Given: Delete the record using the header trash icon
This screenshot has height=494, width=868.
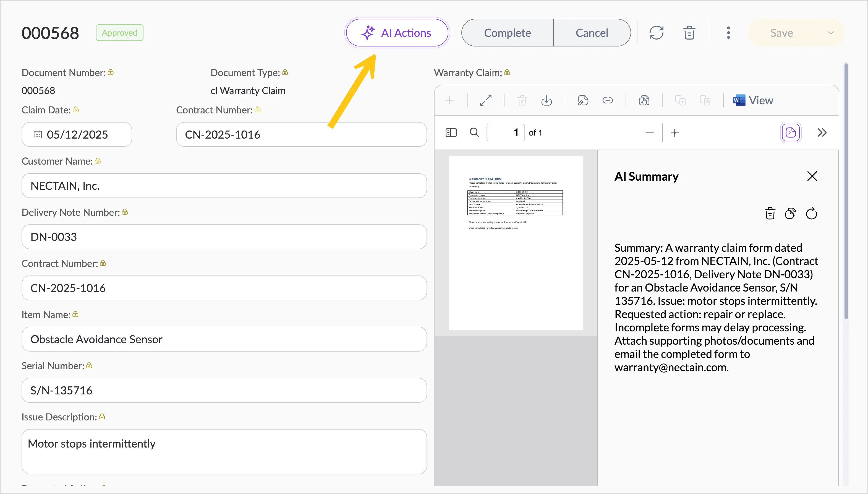Looking at the screenshot, I should 689,33.
